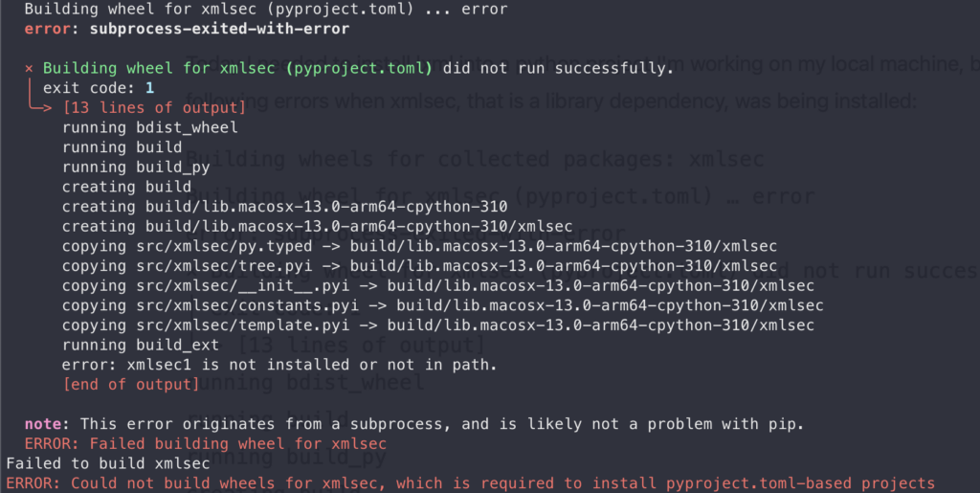Click the red arrow before the output header
Screen dimensions: 980x493
pos(41,106)
